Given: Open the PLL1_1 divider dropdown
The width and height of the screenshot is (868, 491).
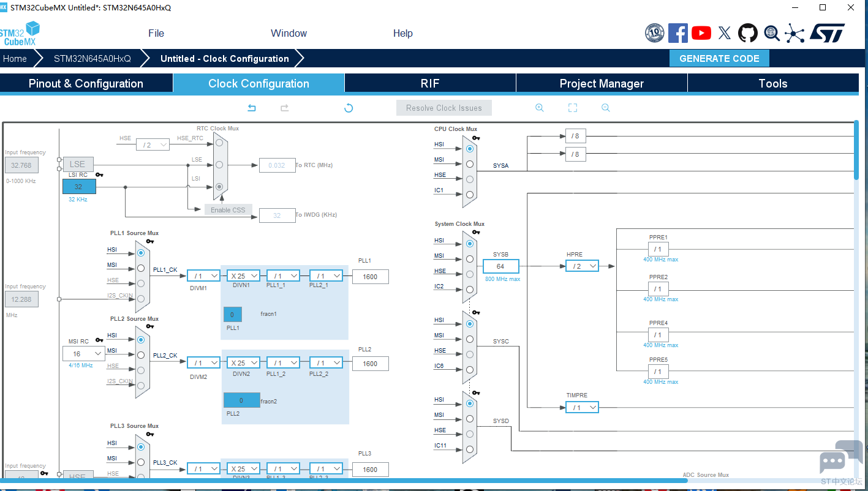Looking at the screenshot, I should (283, 276).
